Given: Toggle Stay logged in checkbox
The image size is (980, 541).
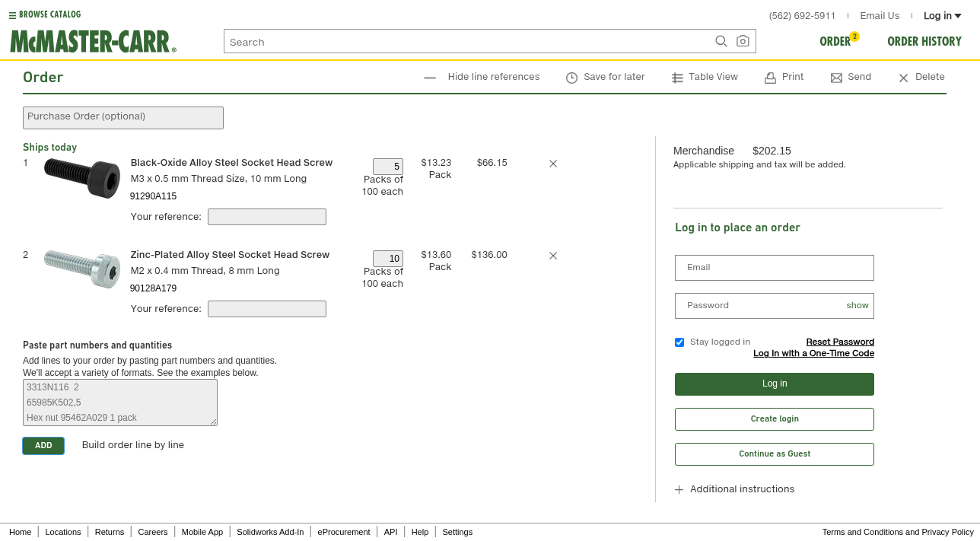Looking at the screenshot, I should coord(679,342).
